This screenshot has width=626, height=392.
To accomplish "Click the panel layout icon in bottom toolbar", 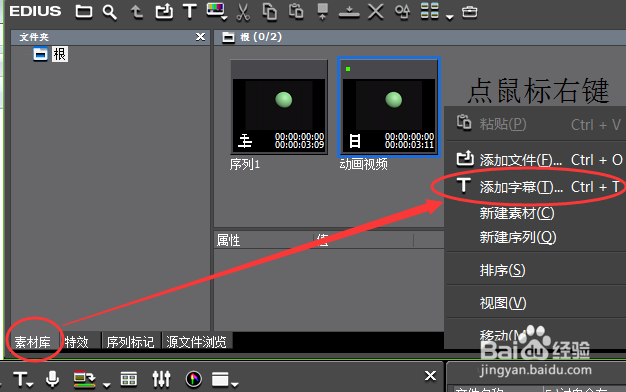I will click(x=220, y=379).
